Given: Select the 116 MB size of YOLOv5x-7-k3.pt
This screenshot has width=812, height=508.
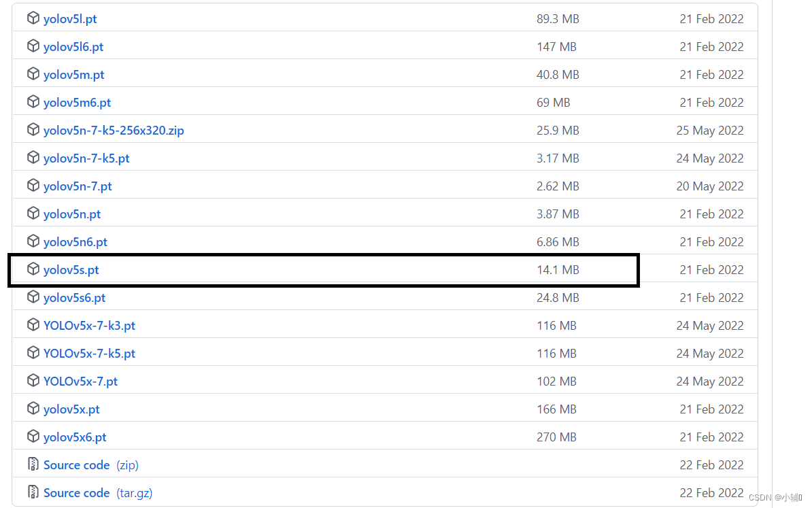Looking at the screenshot, I should point(556,326).
